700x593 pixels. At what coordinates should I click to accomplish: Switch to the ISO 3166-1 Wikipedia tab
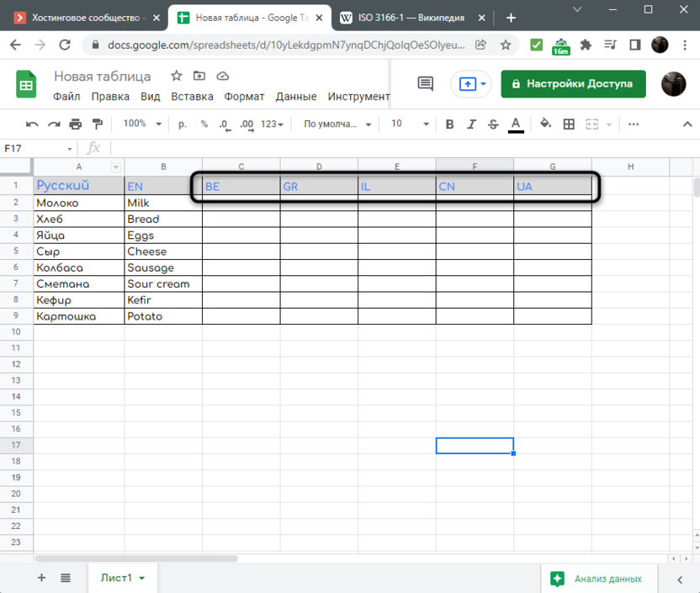[x=402, y=18]
